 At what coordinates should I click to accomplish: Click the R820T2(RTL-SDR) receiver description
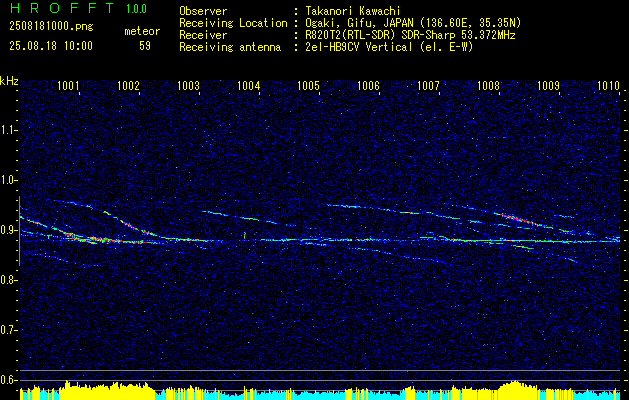[410, 35]
